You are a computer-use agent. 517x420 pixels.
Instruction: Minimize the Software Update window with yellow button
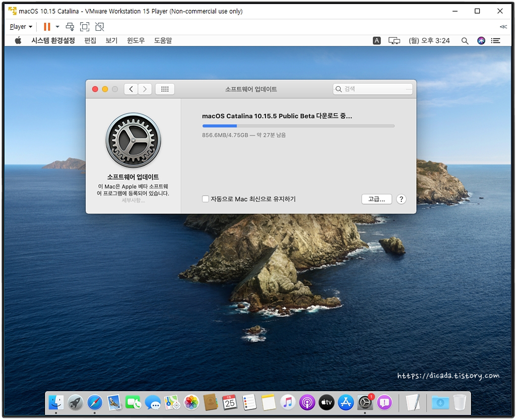tap(105, 89)
